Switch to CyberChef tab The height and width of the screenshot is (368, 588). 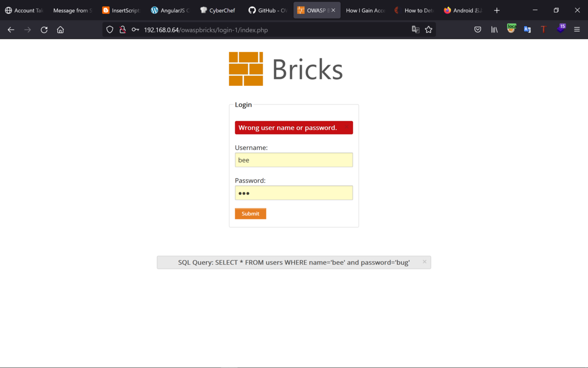[x=218, y=10]
